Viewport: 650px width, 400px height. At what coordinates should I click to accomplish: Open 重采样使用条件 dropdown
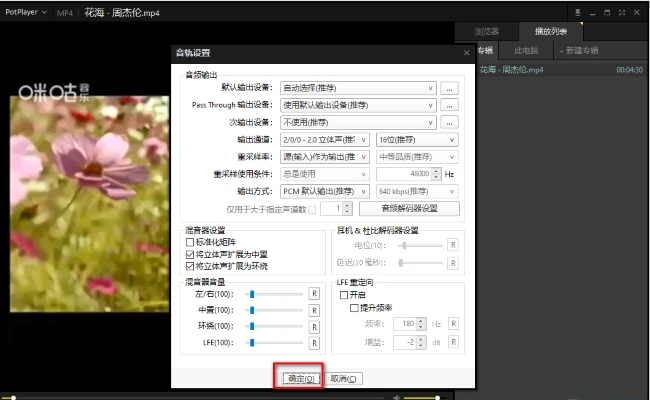pyautogui.click(x=325, y=174)
